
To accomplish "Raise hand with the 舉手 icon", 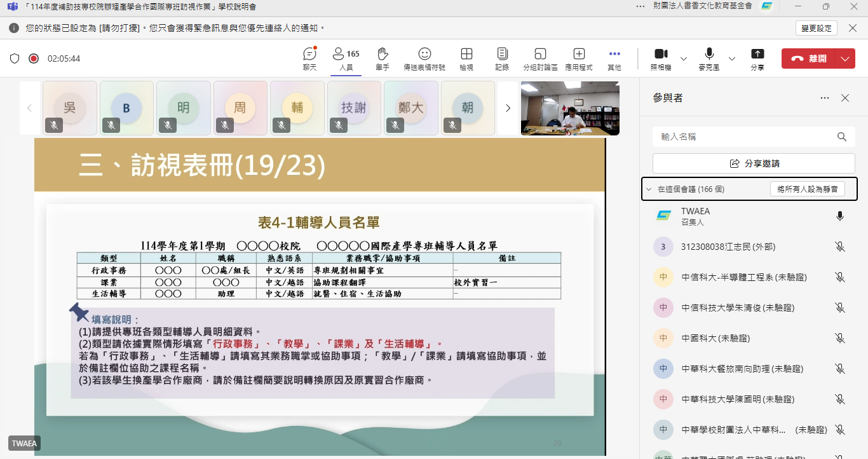I will click(382, 58).
